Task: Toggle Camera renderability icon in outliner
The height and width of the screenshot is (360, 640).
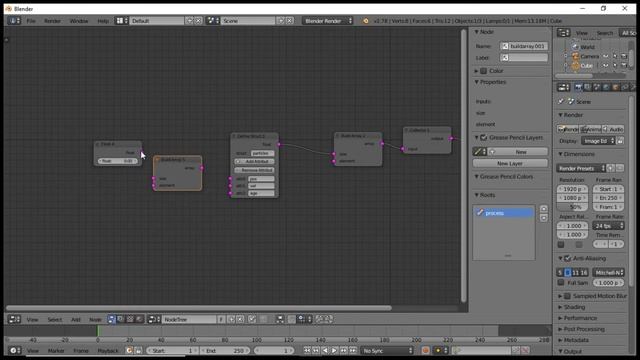Action: (624, 56)
